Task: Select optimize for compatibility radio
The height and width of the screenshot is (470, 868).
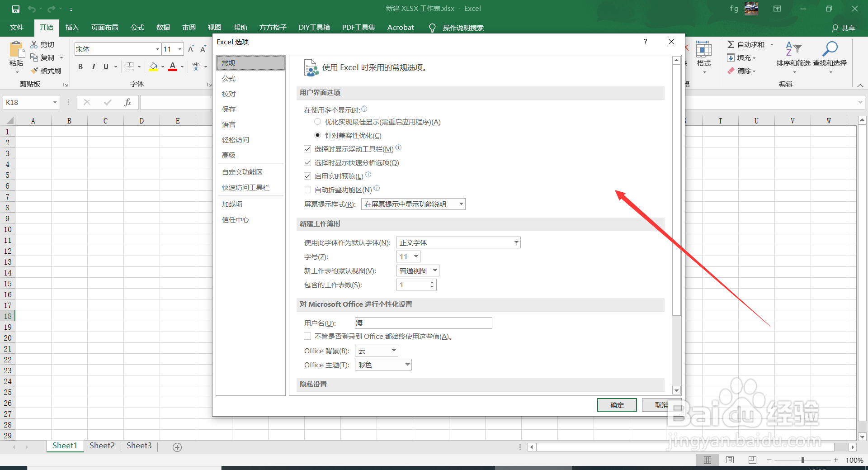Action: 317,135
